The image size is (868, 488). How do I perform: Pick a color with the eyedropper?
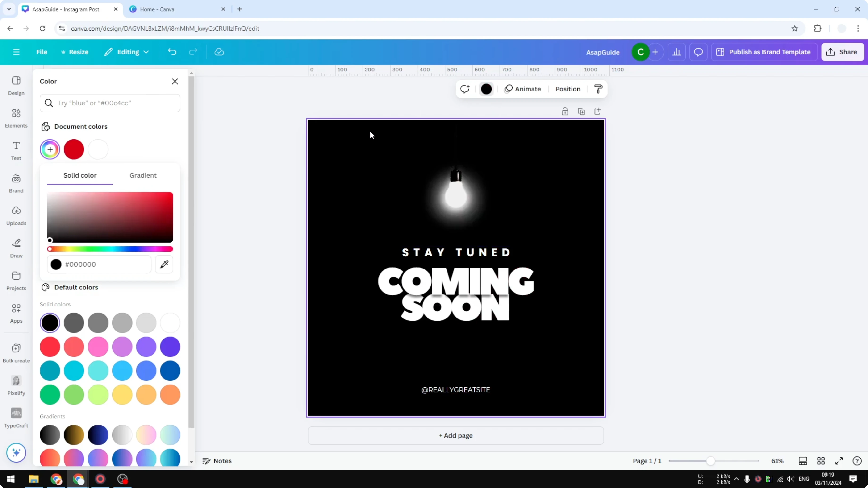pos(164,264)
